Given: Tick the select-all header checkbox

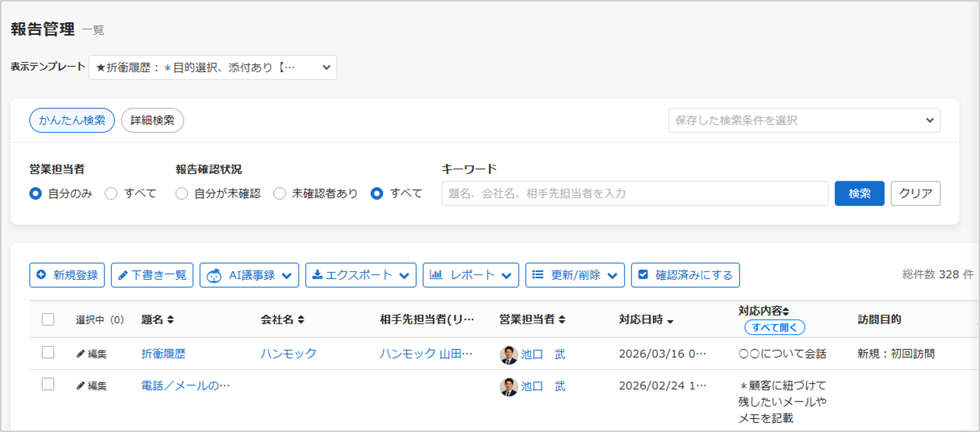Looking at the screenshot, I should pyautogui.click(x=48, y=320).
